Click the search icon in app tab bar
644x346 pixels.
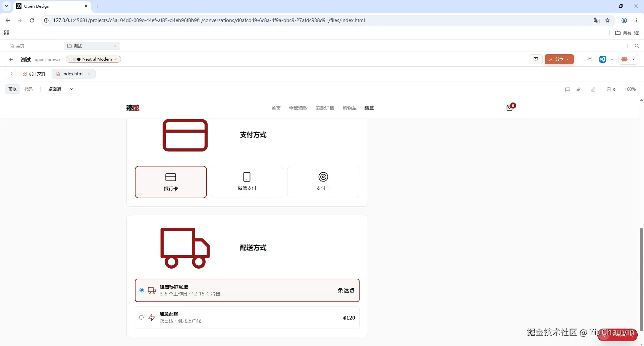click(637, 46)
